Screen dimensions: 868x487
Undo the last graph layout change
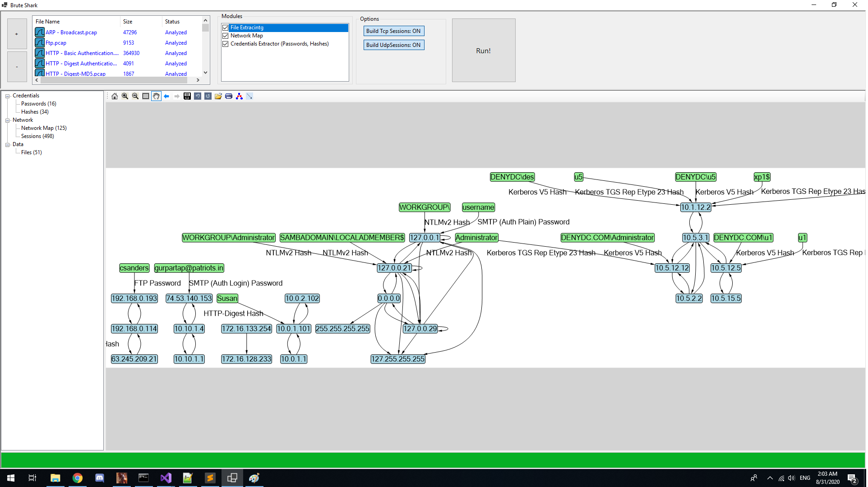pyautogui.click(x=198, y=96)
